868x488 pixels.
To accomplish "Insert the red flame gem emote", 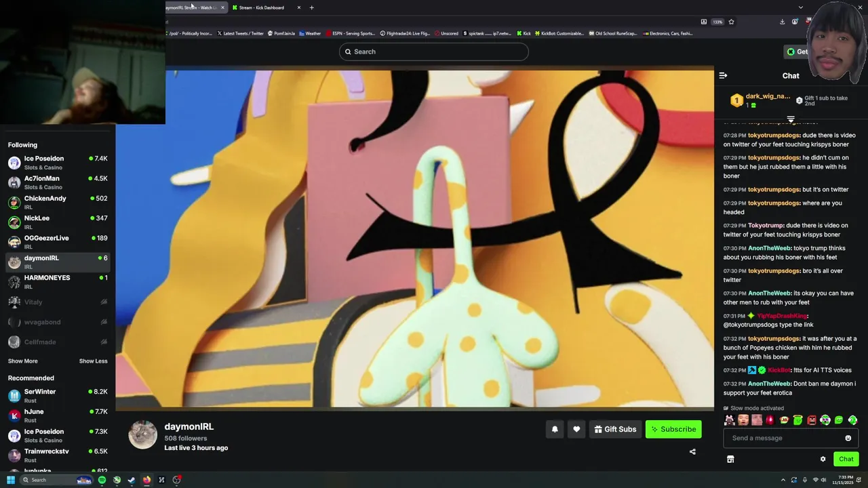I will click(x=770, y=420).
